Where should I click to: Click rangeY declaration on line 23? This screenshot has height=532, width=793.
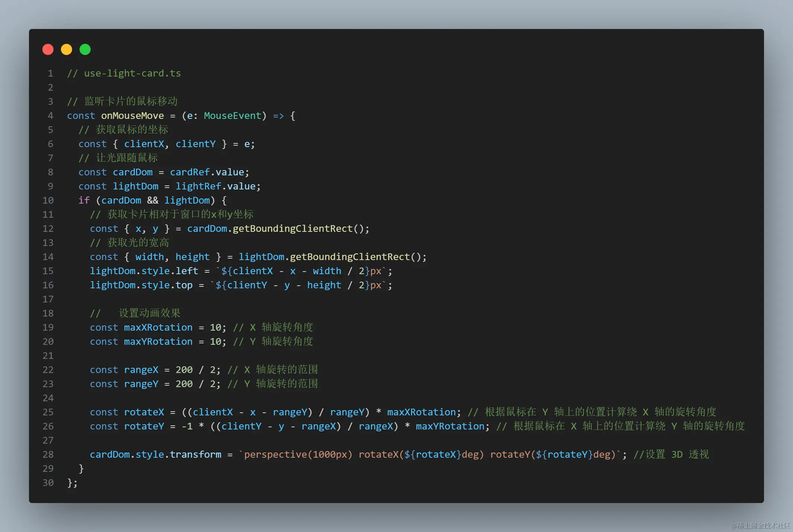tap(141, 384)
